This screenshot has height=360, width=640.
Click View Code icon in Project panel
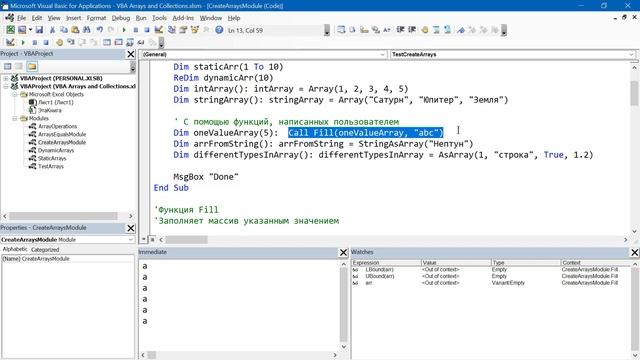7,66
